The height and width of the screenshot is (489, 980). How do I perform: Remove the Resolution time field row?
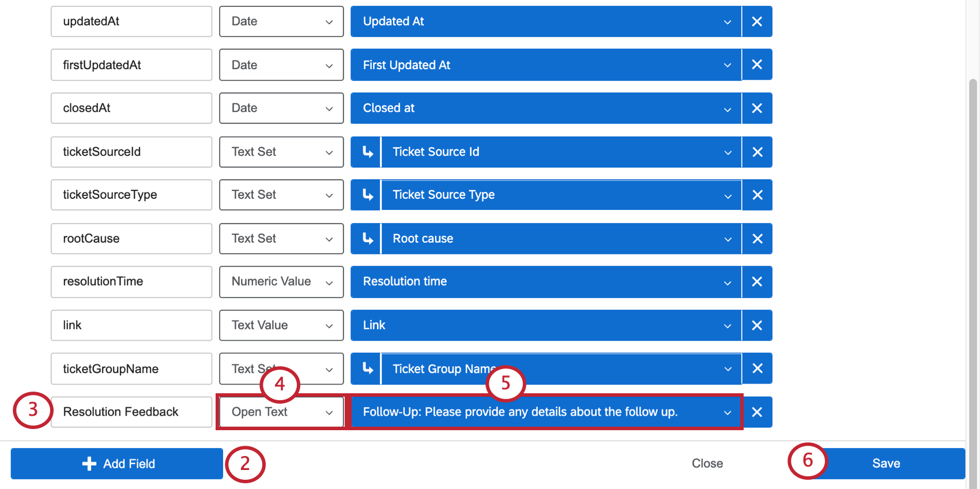757,282
